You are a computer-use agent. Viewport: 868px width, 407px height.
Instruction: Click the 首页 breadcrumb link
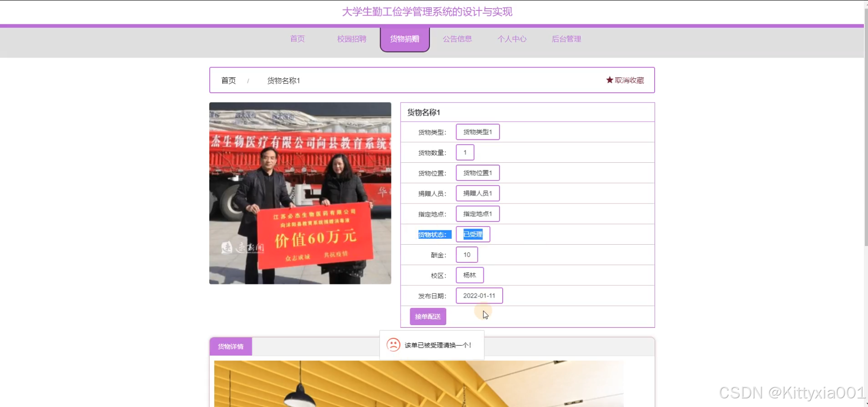point(228,80)
